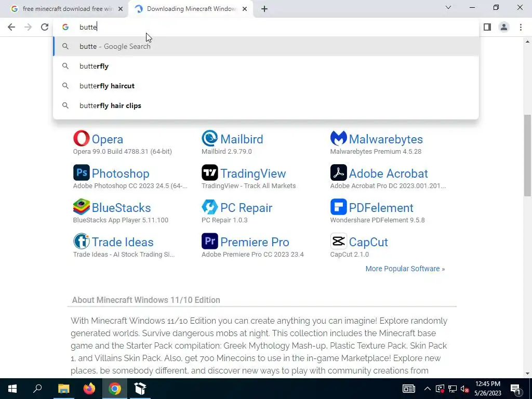The height and width of the screenshot is (399, 532).
Task: Open the Premiere Pro link
Action: tap(255, 242)
